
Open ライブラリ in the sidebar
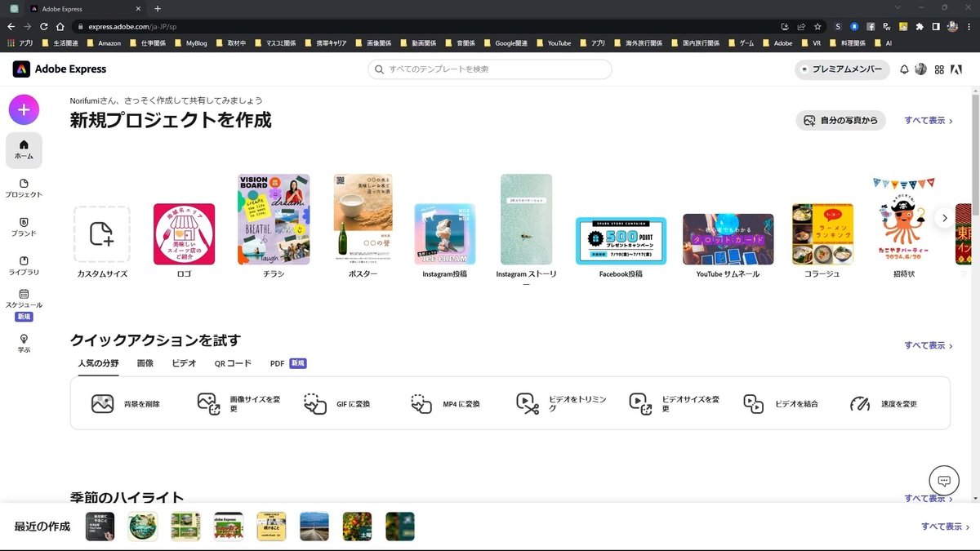[24, 266]
